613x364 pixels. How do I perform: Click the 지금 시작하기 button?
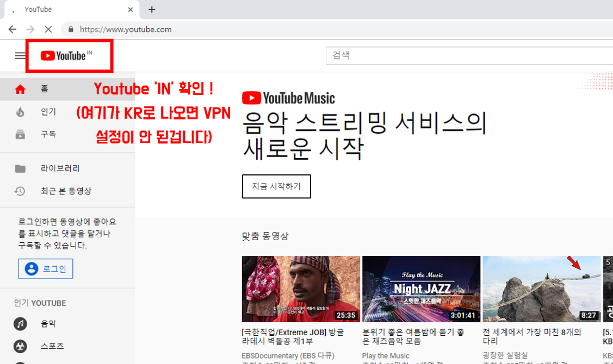coord(276,186)
